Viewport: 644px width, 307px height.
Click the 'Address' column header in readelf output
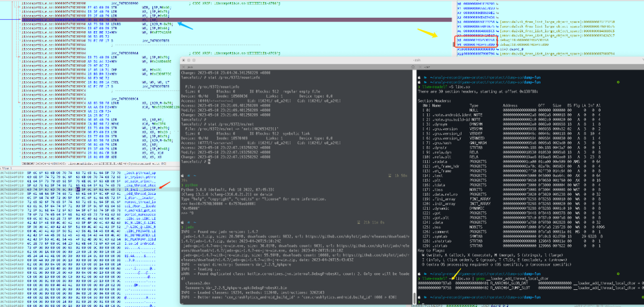(x=510, y=105)
